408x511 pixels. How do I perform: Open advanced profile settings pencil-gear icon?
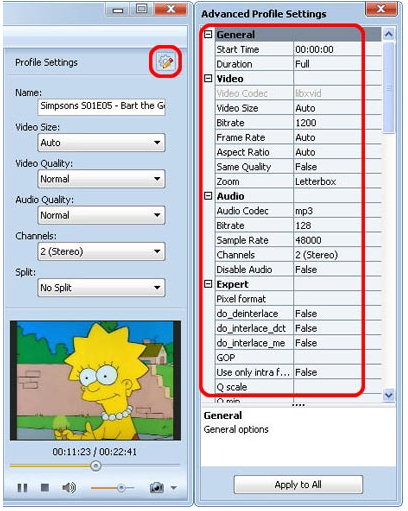click(x=166, y=62)
